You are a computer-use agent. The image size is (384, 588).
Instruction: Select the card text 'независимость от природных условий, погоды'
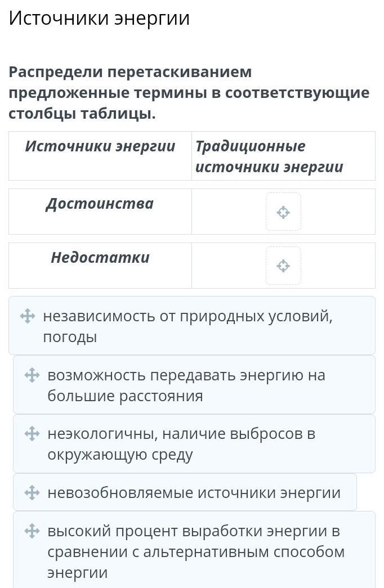(x=187, y=326)
